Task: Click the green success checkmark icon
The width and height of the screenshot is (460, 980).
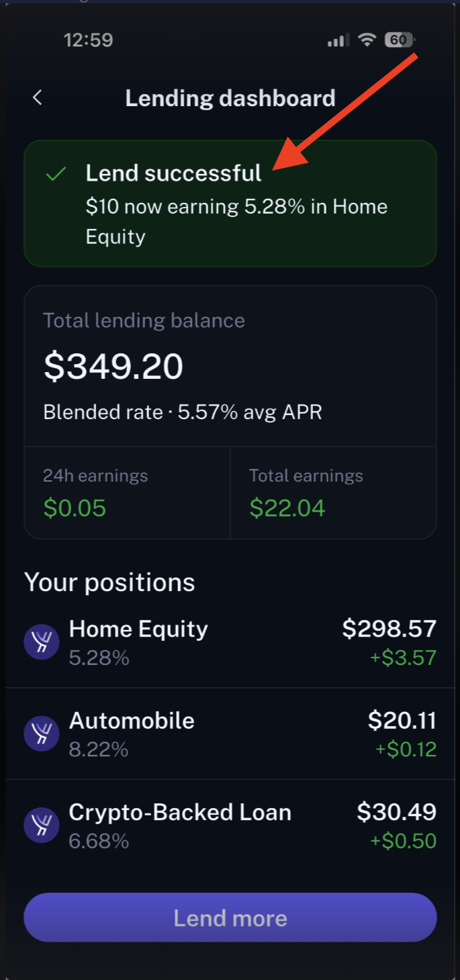Action: point(56,174)
